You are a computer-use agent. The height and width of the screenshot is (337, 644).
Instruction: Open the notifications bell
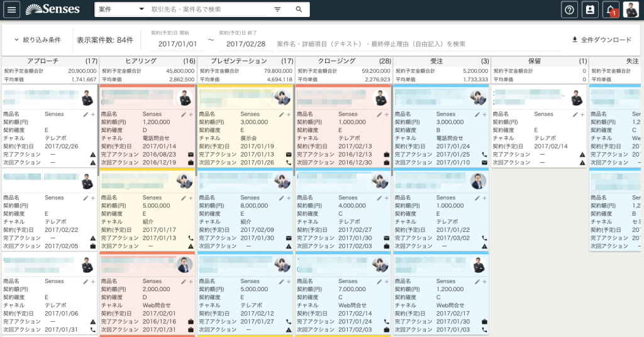pyautogui.click(x=611, y=9)
